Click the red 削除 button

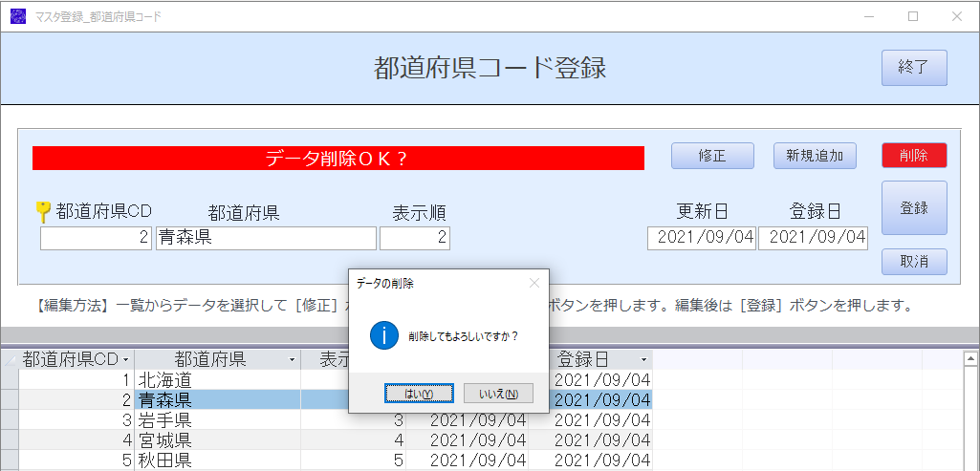(914, 156)
